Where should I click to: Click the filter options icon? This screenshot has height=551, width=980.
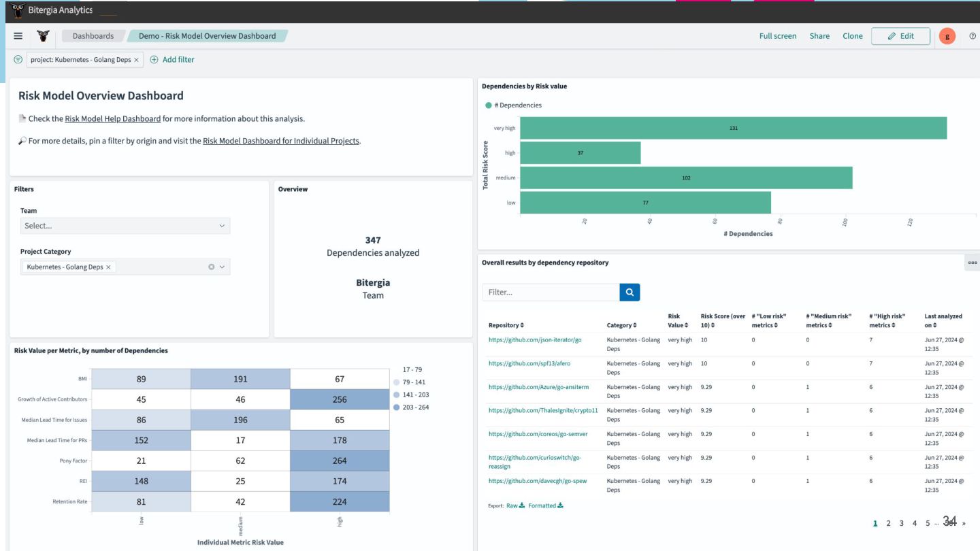pos(18,60)
